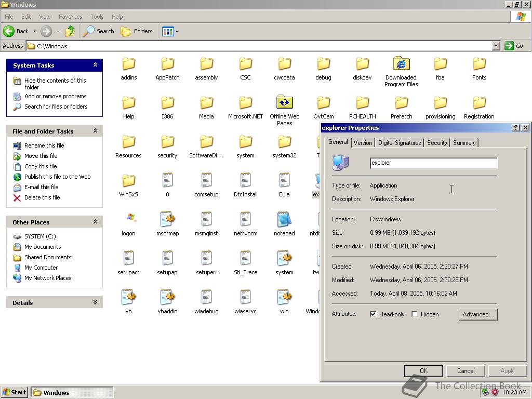Collapse File and Folder Tasks panel
532x399 pixels.
pos(96,130)
